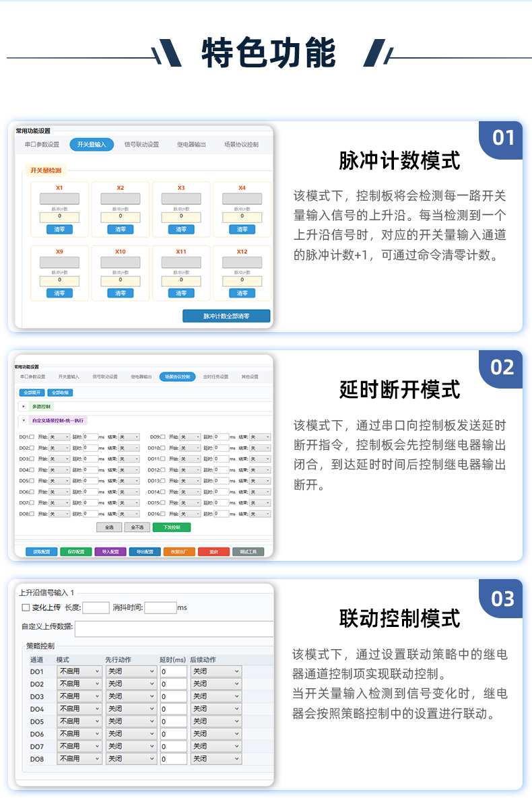Click DO5 延时(ms) field in 策略控制
The width and height of the screenshot is (532, 798).
174,721
